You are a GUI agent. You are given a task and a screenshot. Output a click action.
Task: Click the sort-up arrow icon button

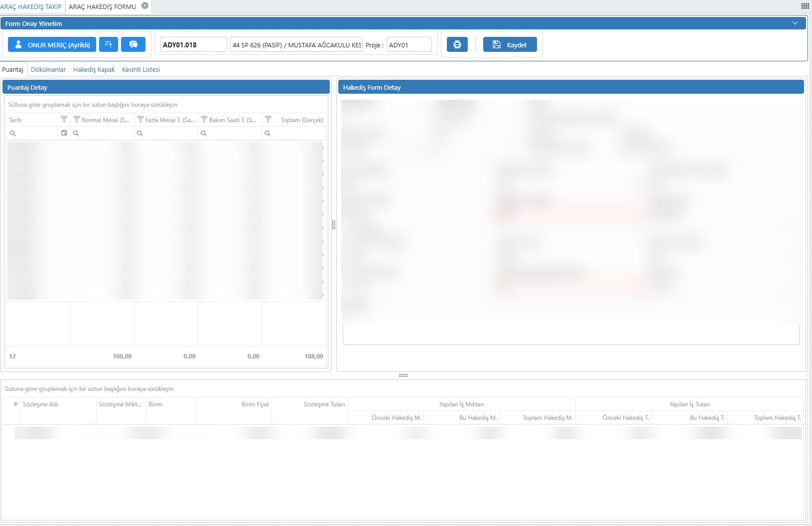pyautogui.click(x=109, y=44)
